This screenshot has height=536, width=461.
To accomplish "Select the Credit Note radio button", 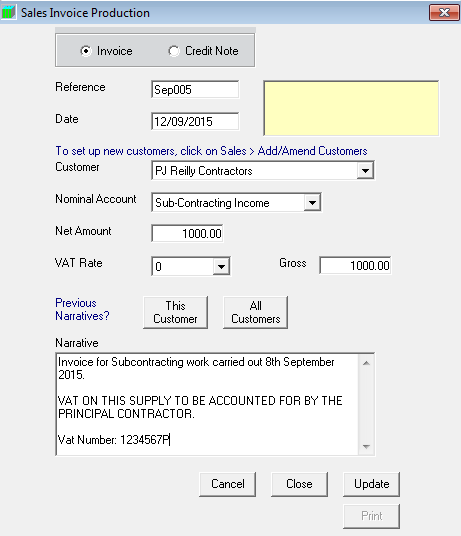I will 174,51.
